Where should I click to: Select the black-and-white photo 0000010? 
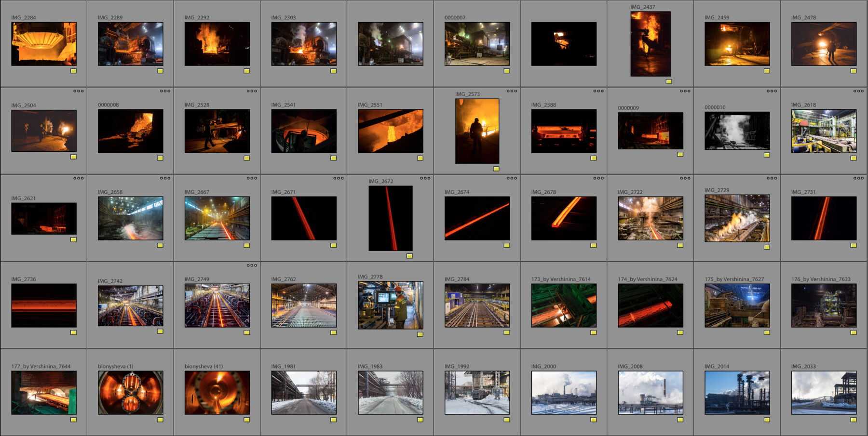coord(737,130)
